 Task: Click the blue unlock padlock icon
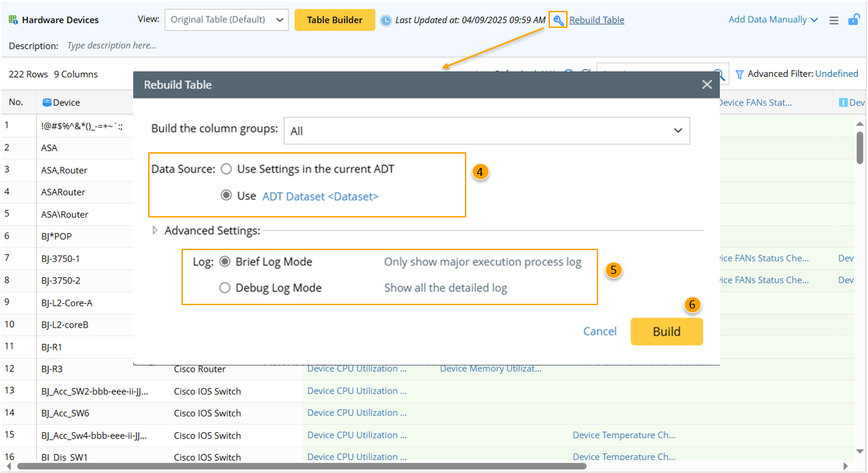tap(853, 20)
